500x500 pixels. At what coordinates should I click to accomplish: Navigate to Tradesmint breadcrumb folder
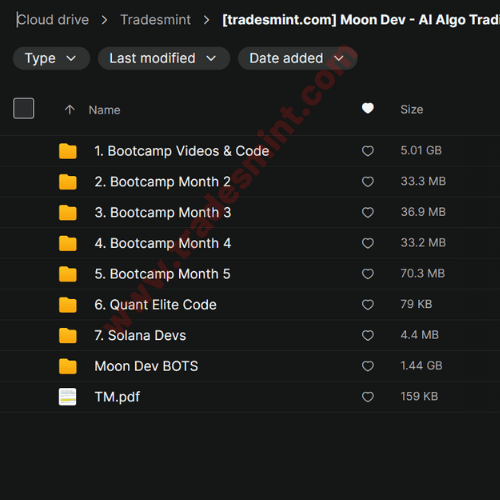click(x=156, y=20)
